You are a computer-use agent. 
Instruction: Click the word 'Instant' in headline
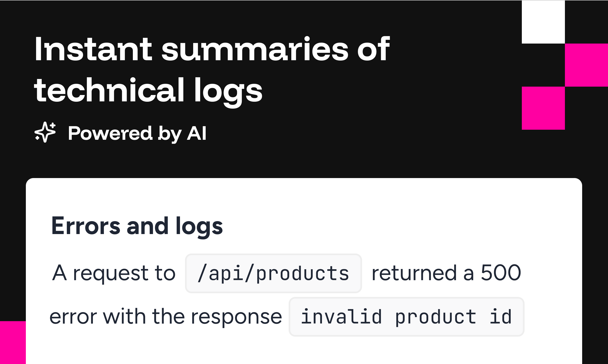[93, 49]
